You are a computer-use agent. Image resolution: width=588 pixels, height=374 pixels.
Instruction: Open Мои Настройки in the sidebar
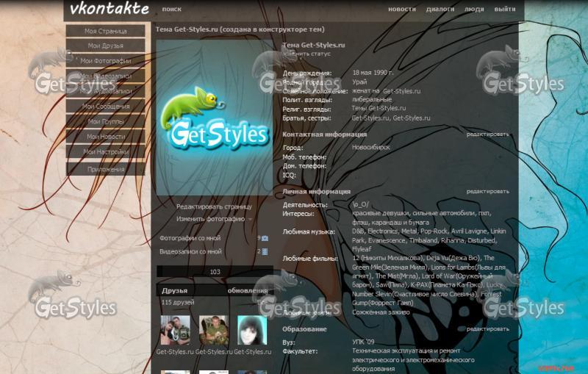point(105,152)
